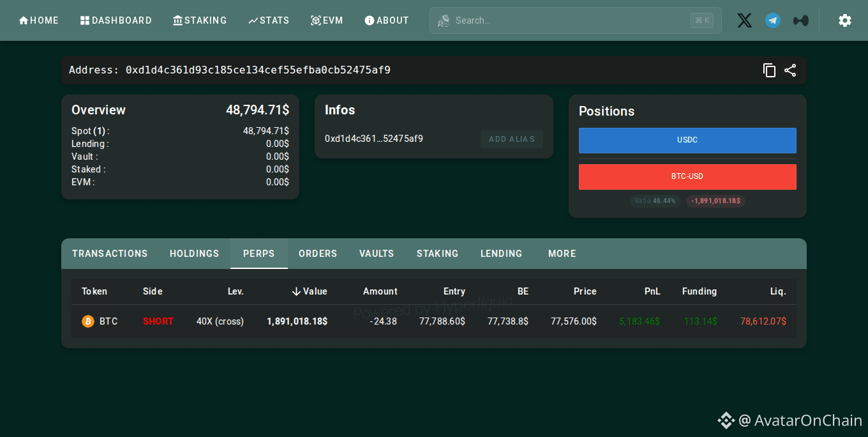This screenshot has width=868, height=437.
Task: Open settings via the gear icon
Action: [x=845, y=20]
